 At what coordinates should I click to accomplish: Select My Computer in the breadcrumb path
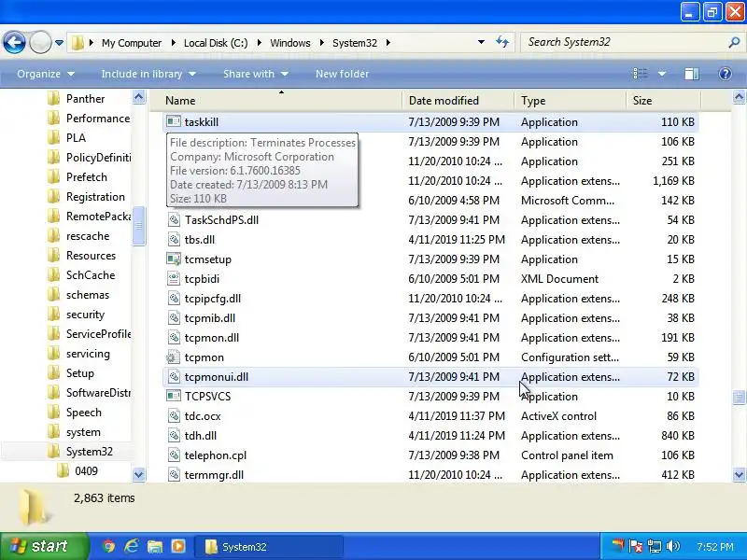(x=132, y=43)
